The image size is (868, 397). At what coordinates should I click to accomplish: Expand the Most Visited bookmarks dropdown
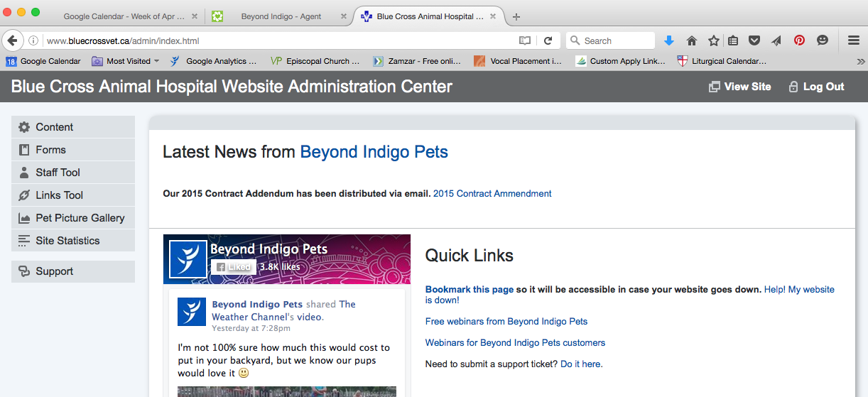pyautogui.click(x=125, y=61)
